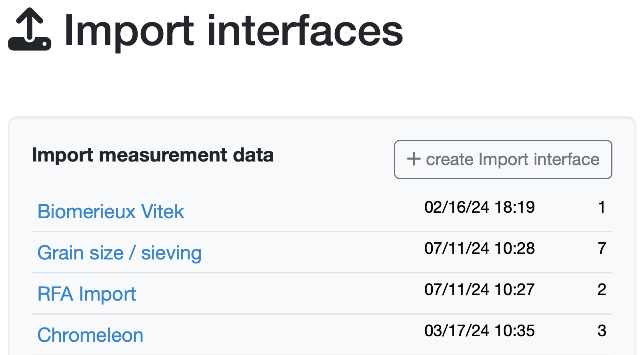644x355 pixels.
Task: Open the Biomerieux Vitek import interface
Action: pos(111,211)
